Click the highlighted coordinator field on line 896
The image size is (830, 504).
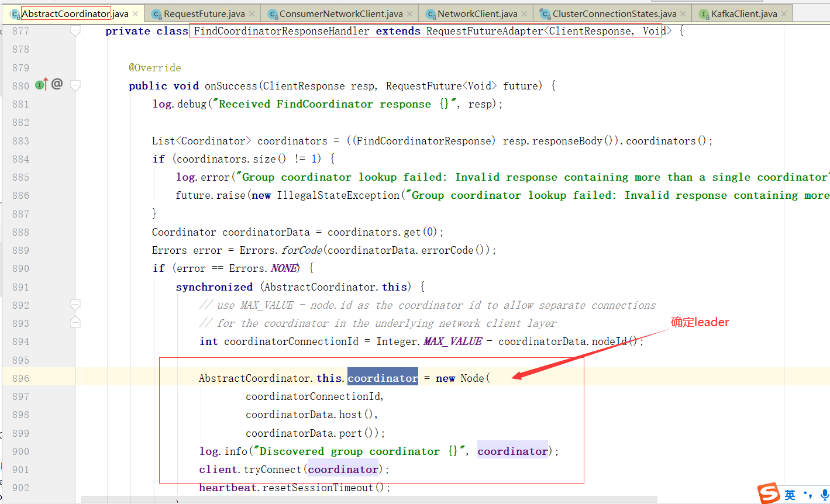383,378
